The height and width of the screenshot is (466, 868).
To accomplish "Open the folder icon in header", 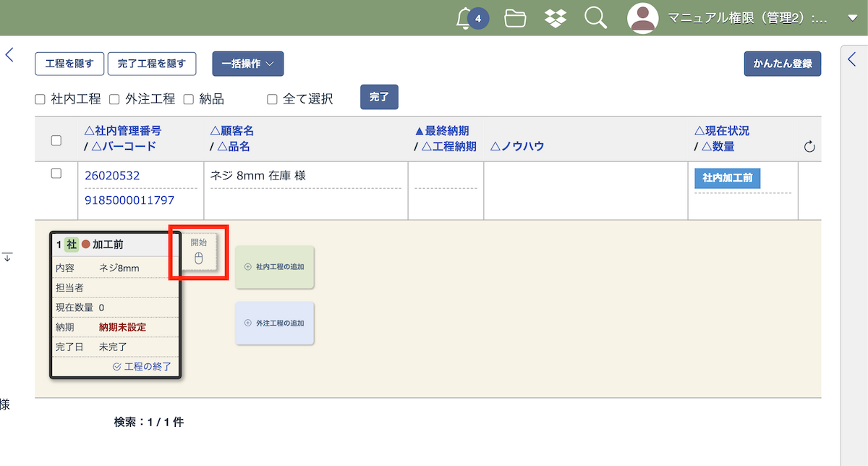I will [515, 18].
